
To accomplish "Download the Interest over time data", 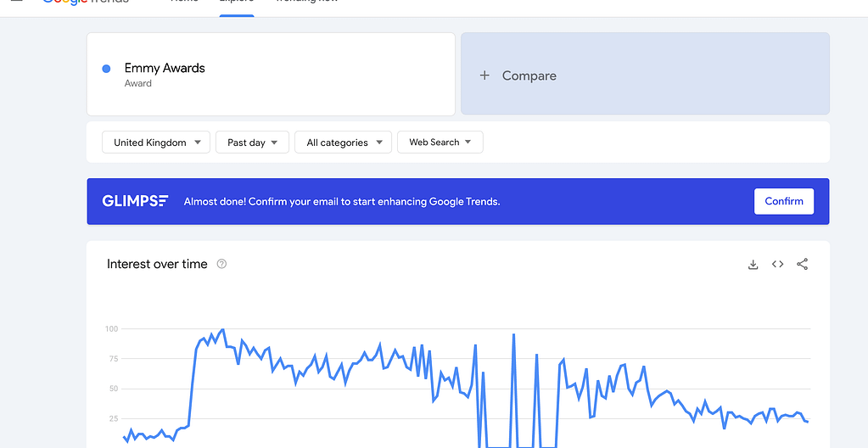I will coord(753,265).
